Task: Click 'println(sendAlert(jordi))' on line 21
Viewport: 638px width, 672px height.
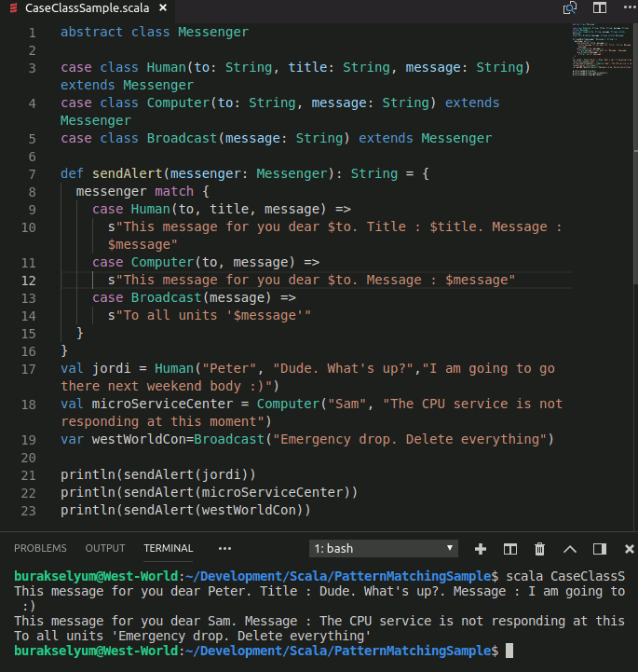Action: click(x=158, y=474)
